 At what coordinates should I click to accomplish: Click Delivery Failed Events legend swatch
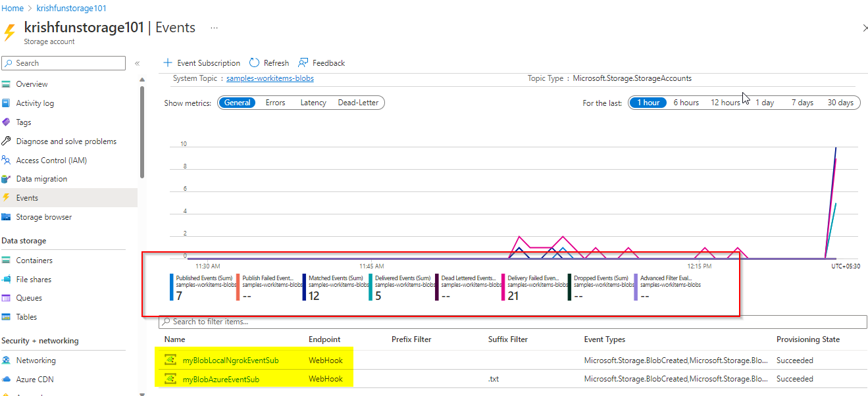(503, 287)
